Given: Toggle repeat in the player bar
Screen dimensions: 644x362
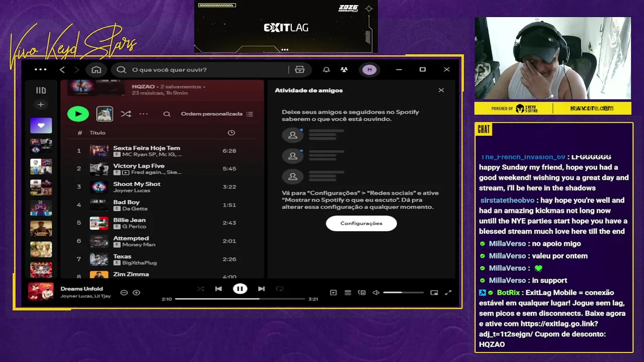Looking at the screenshot, I should tap(280, 289).
